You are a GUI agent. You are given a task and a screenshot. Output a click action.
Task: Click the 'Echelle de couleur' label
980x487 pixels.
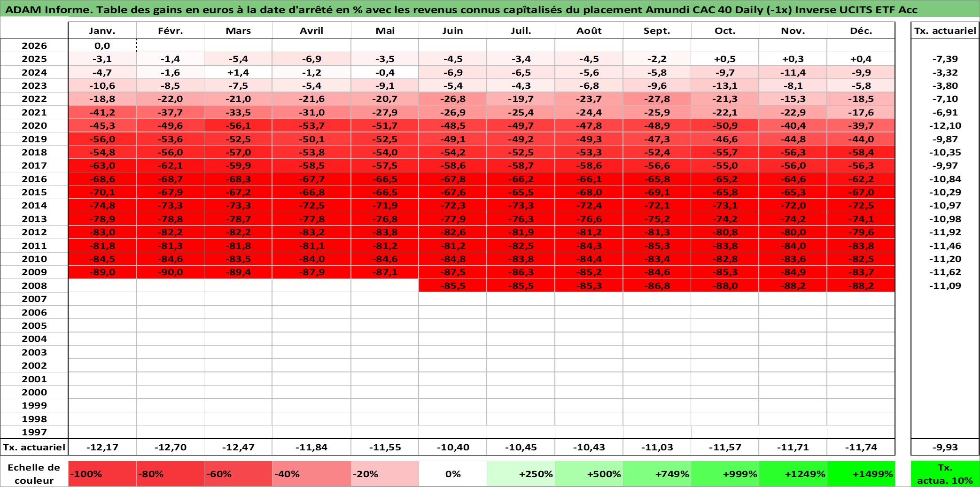34,474
